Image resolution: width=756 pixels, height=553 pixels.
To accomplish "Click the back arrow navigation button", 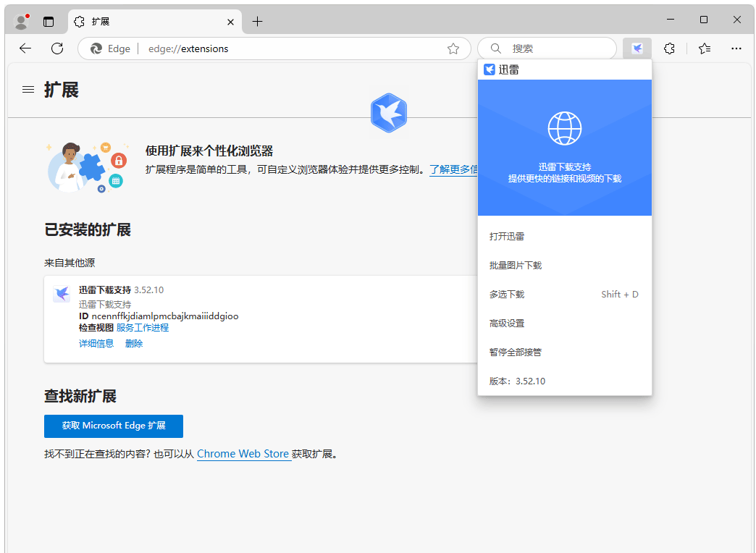I will (x=25, y=48).
